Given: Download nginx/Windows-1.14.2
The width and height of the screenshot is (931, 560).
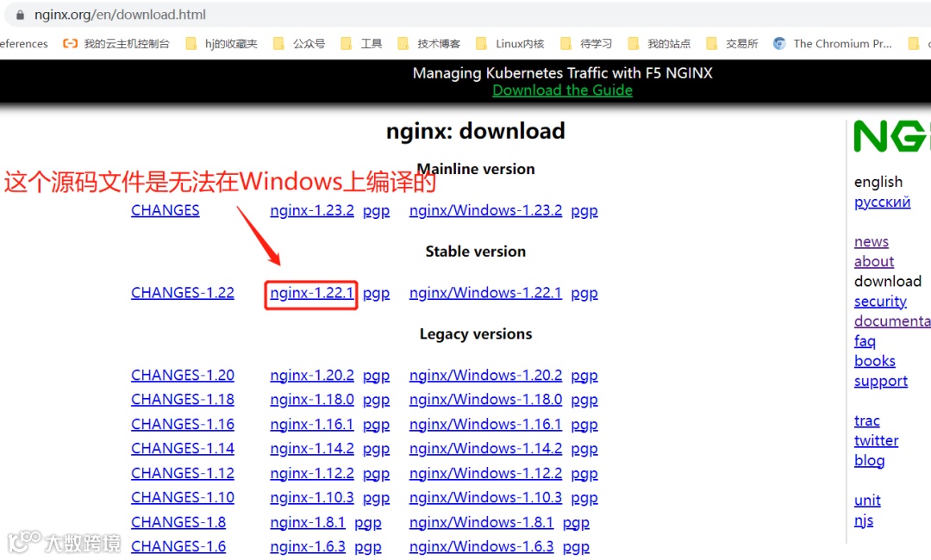Looking at the screenshot, I should point(485,449).
